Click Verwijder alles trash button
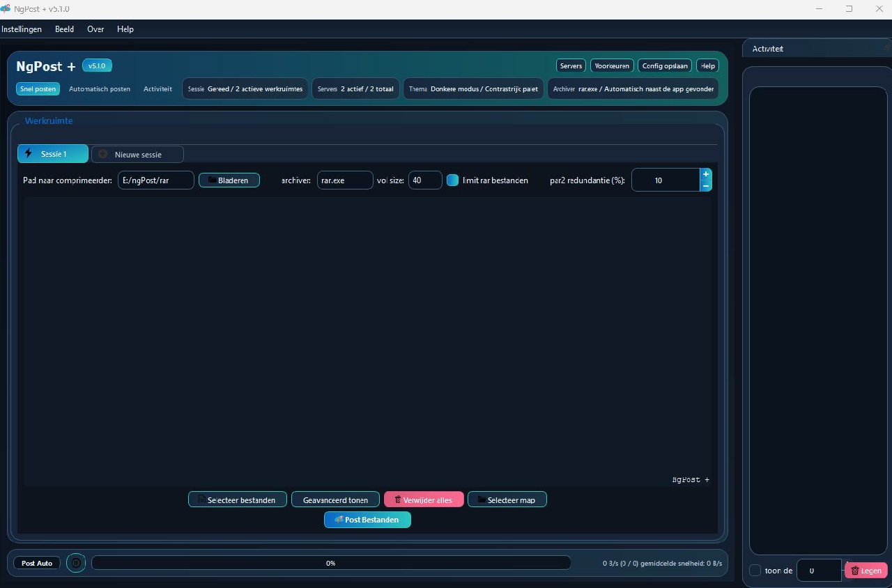This screenshot has width=892, height=588. 424,500
